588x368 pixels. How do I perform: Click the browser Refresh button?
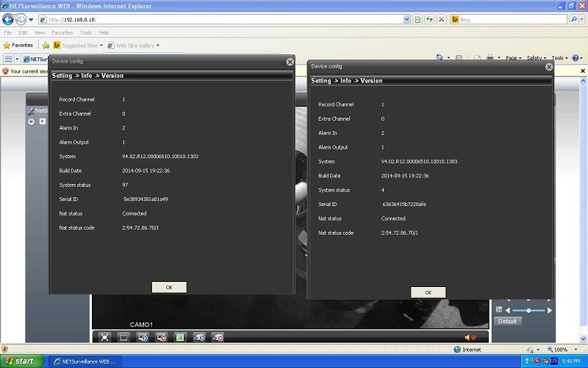[429, 19]
